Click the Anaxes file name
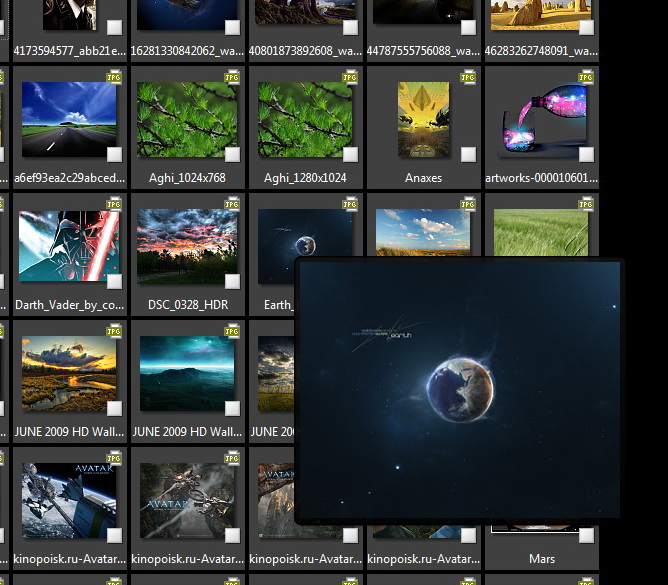 423,178
